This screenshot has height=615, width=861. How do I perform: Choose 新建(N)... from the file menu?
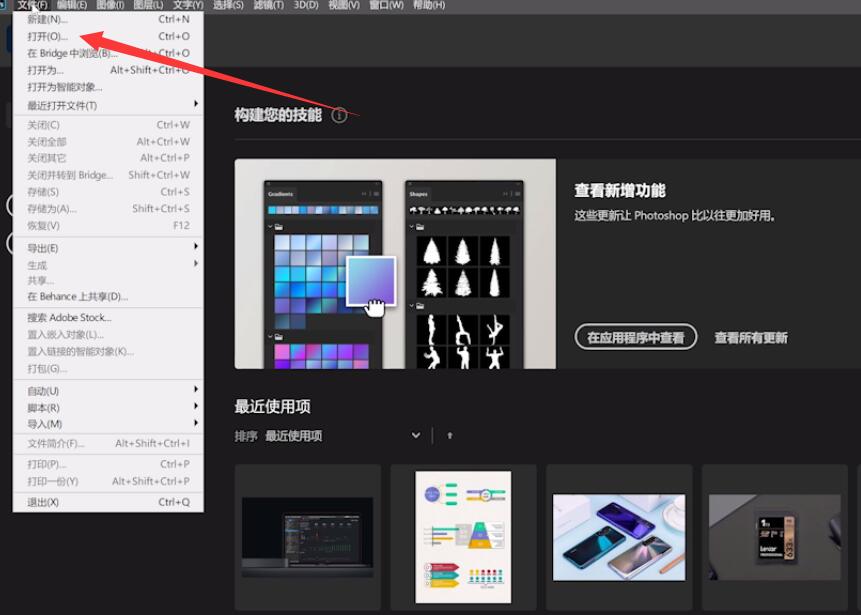coord(108,19)
